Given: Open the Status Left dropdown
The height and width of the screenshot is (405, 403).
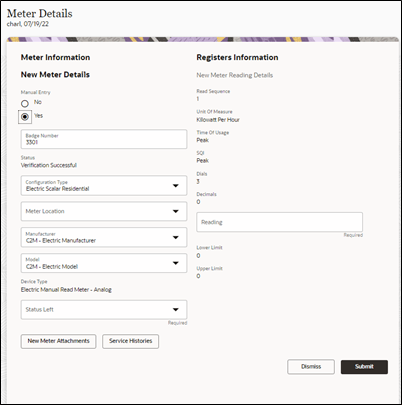Looking at the screenshot, I should click(104, 310).
